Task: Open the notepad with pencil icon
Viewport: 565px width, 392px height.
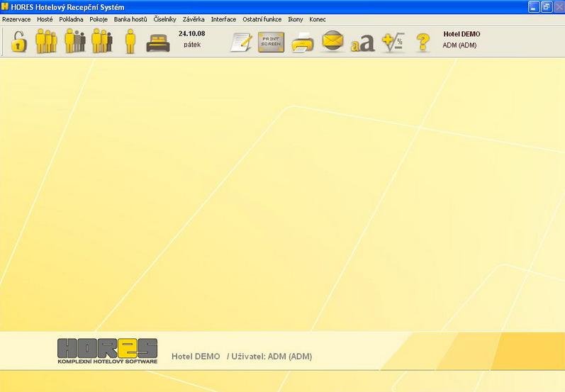Action: point(241,43)
